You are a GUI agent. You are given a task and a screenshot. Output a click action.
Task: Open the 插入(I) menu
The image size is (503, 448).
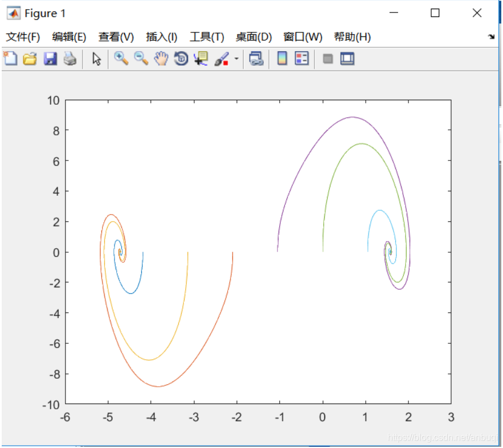pos(162,37)
